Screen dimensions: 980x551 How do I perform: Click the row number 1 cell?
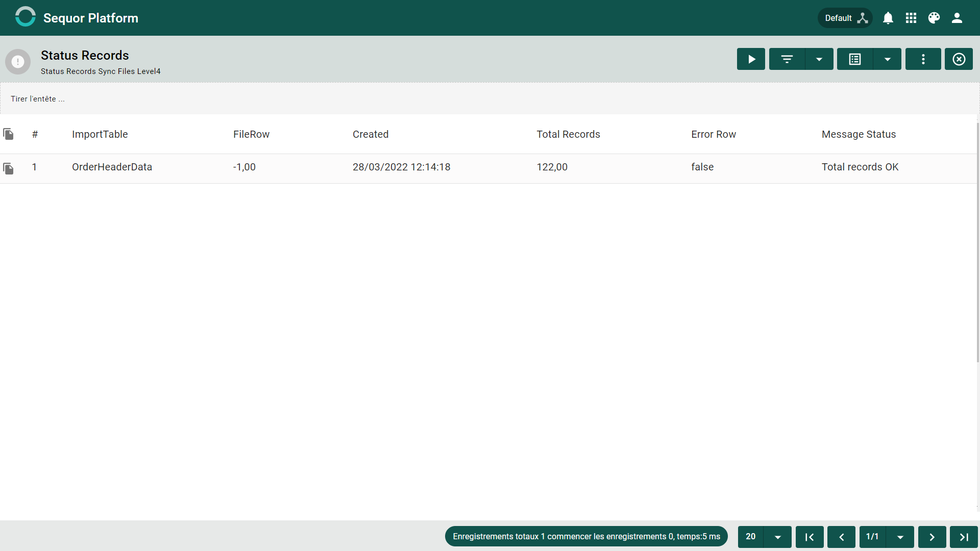point(34,167)
